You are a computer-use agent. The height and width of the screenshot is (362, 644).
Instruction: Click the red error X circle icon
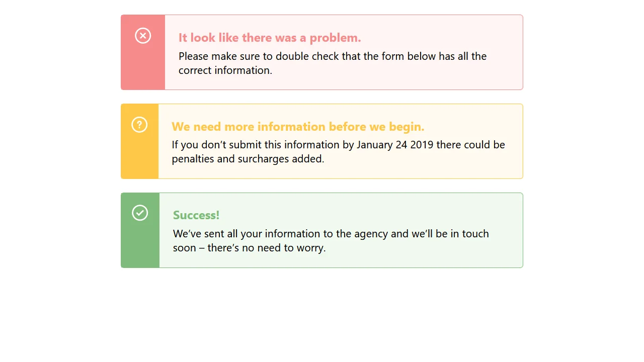point(143,36)
